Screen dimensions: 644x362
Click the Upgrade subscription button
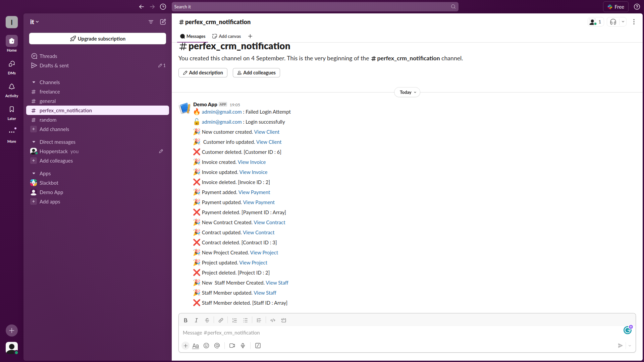click(x=97, y=39)
